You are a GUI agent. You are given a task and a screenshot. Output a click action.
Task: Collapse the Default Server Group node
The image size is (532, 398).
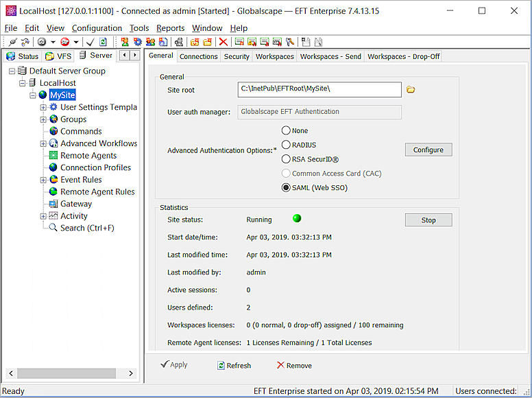click(x=12, y=71)
